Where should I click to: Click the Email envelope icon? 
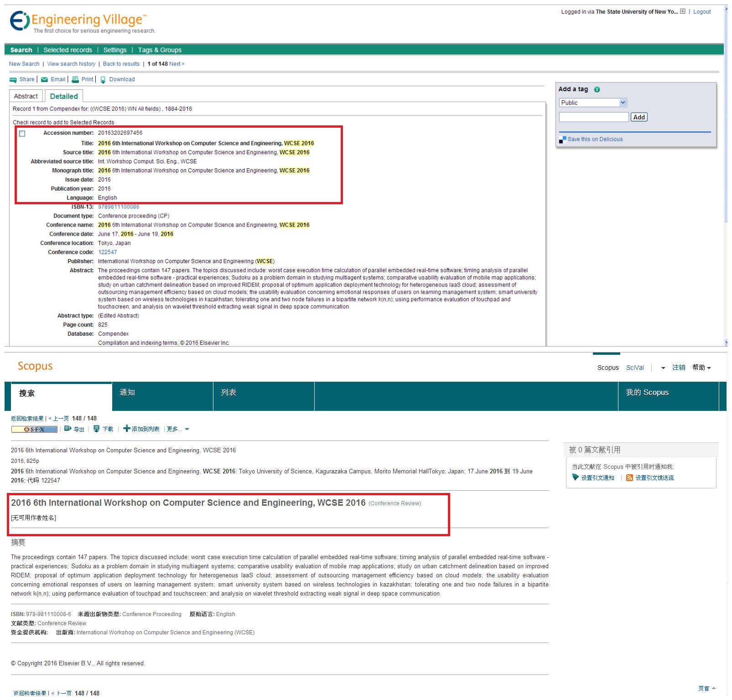click(x=45, y=80)
